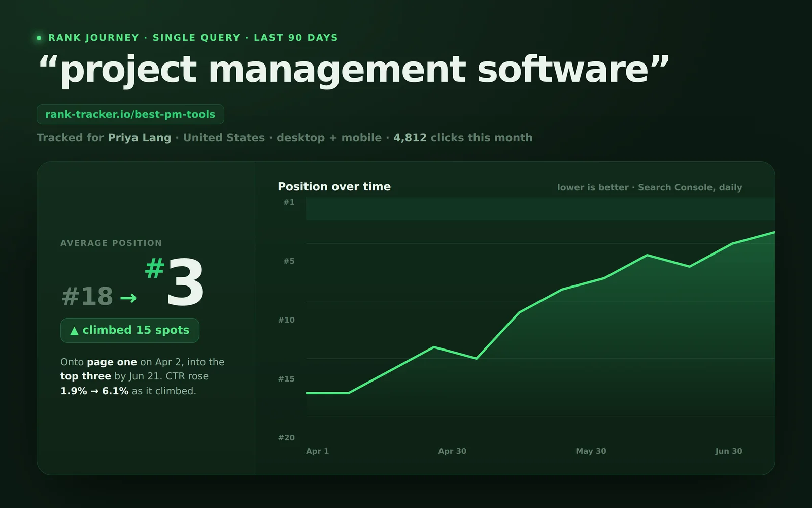Select the 'project management software' query title
This screenshot has height=508, width=812.
point(354,70)
